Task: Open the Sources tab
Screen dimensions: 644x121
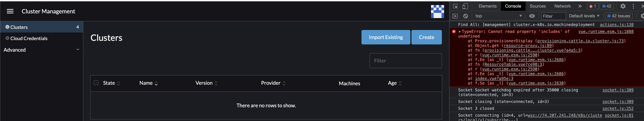Action: (x=538, y=6)
